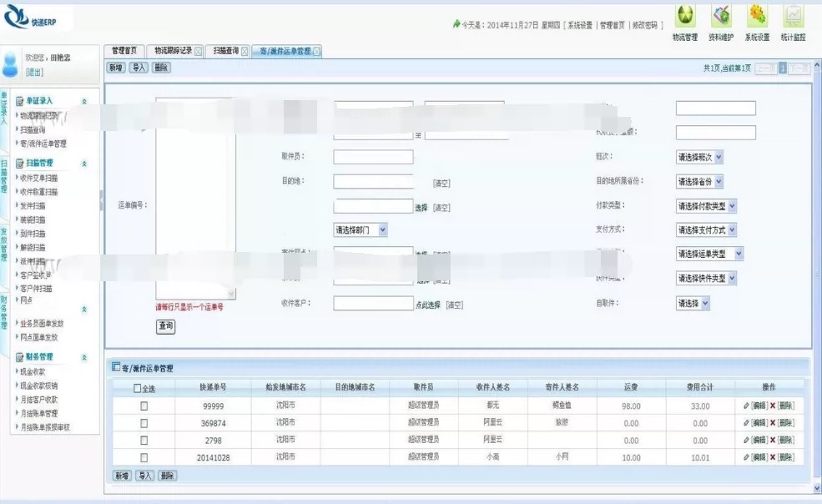Image resolution: width=822 pixels, height=504 pixels.
Task: Close the 扫描查询 tab with its X
Action: pos(245,52)
